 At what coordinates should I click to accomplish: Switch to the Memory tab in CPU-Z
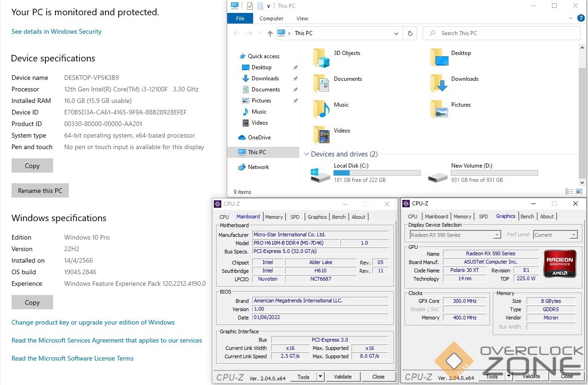click(x=274, y=217)
